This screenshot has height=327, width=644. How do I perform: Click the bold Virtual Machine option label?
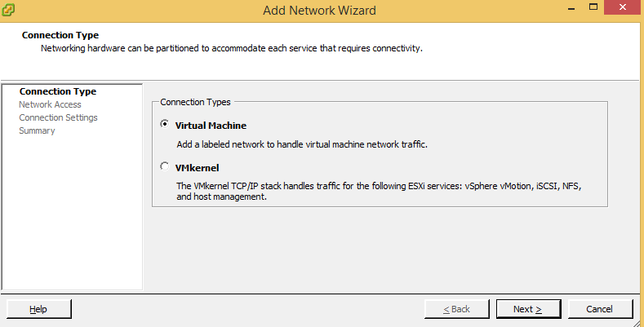pos(211,126)
